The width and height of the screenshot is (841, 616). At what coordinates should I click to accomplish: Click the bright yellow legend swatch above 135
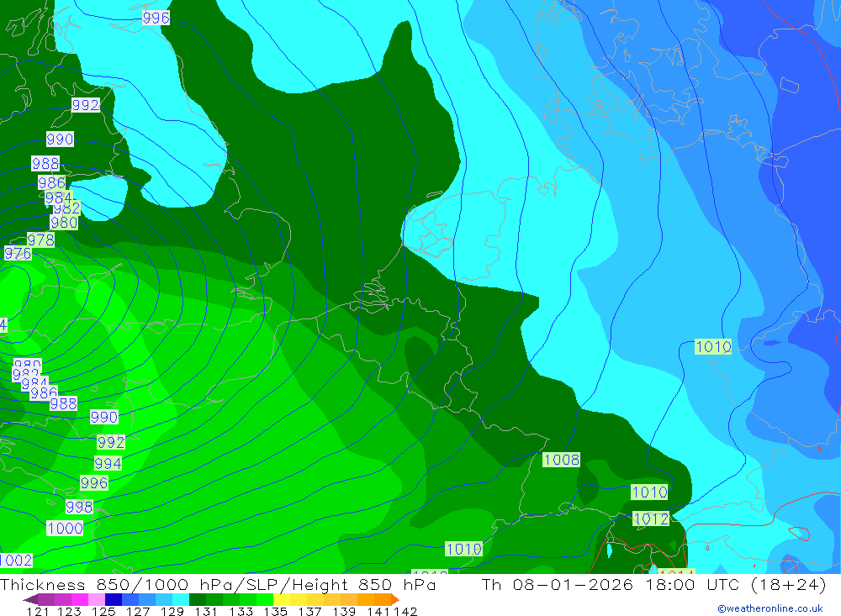[282, 599]
